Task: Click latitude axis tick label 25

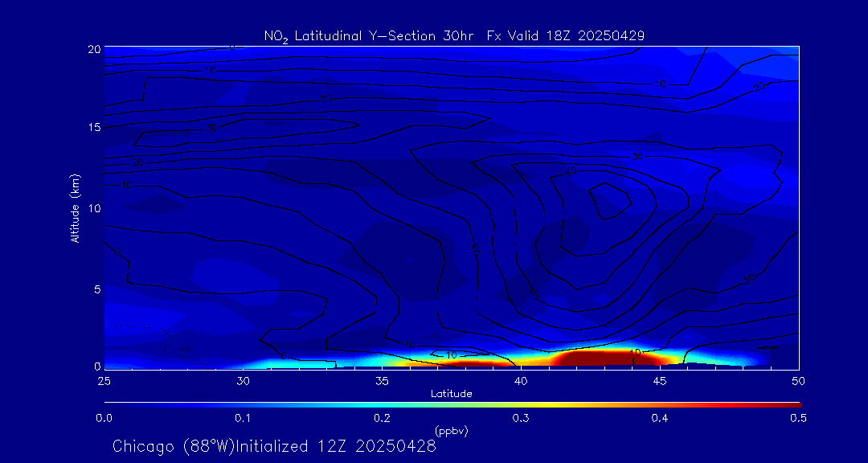Action: pos(104,380)
